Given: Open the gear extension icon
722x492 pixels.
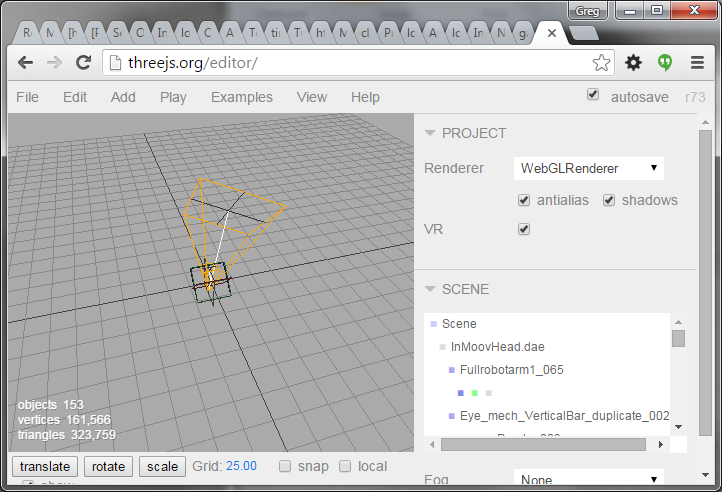Looking at the screenshot, I should (x=633, y=63).
